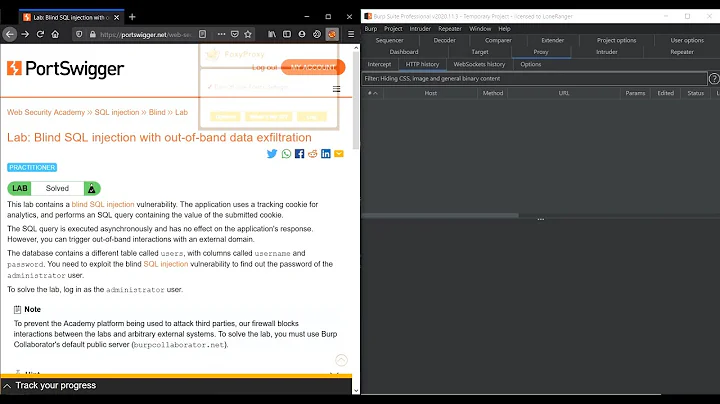The height and width of the screenshot is (404, 720).
Task: Open the Window menu in Burp
Action: coord(480,28)
